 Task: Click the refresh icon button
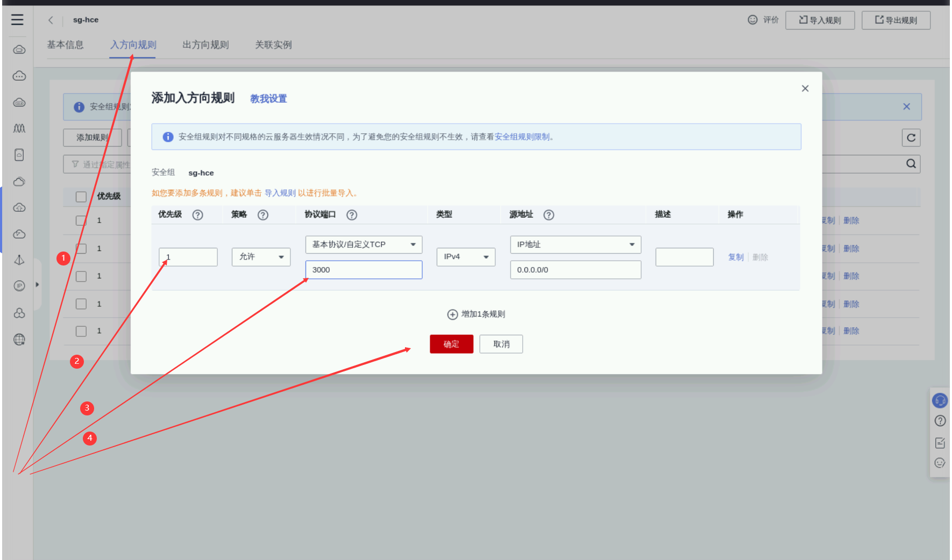(x=911, y=138)
